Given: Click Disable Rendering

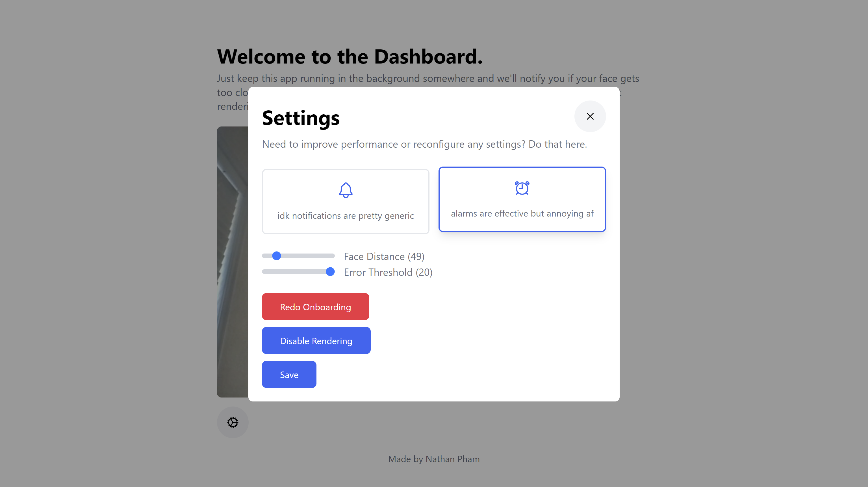Looking at the screenshot, I should coord(316,340).
